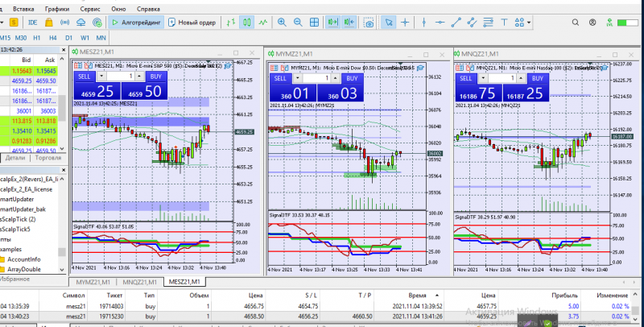Screen dimensions: 644x327
Task: Expand the objects toolbar dropdown arrow
Action: [x=527, y=23]
